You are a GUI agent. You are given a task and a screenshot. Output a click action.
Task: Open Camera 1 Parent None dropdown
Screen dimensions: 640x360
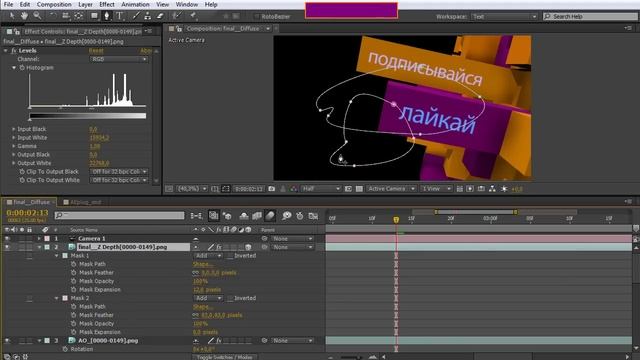click(x=292, y=238)
